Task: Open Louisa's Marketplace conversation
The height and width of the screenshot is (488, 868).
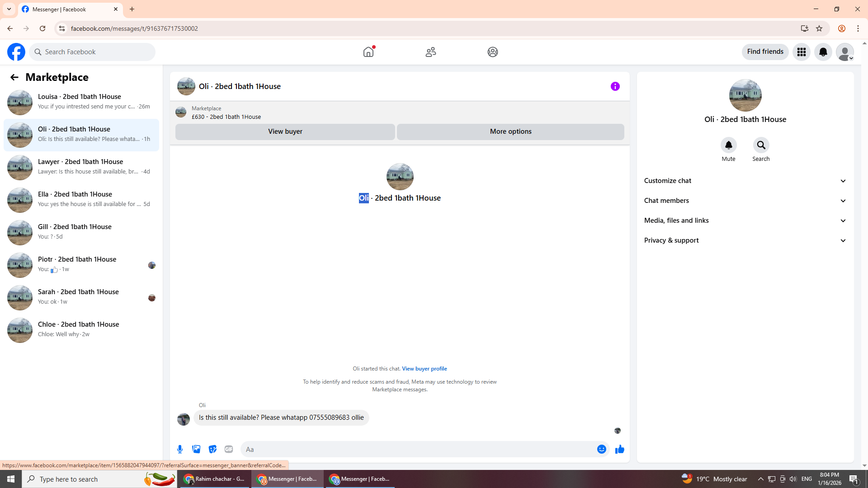Action: (x=81, y=102)
